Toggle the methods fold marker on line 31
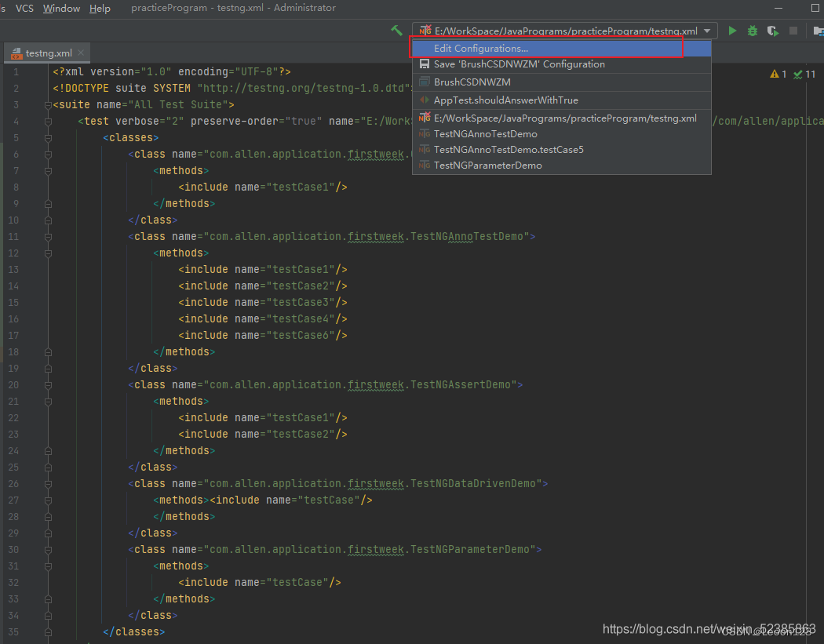Viewport: 824px width, 644px height. (x=49, y=566)
